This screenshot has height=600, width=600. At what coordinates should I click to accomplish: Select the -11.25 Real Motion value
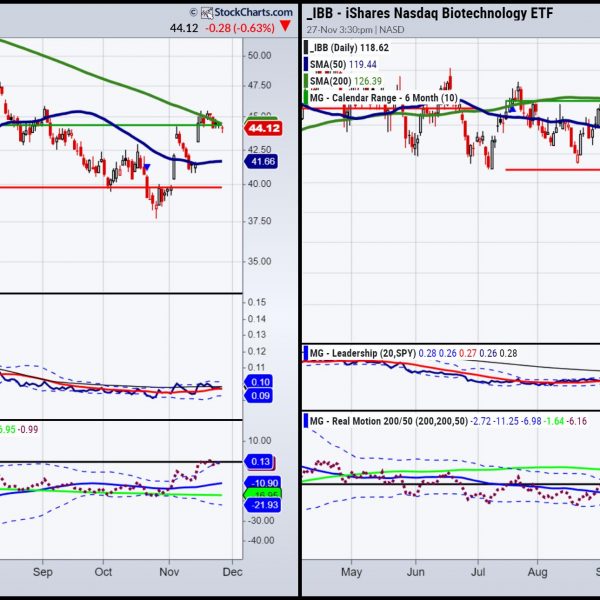tap(506, 421)
